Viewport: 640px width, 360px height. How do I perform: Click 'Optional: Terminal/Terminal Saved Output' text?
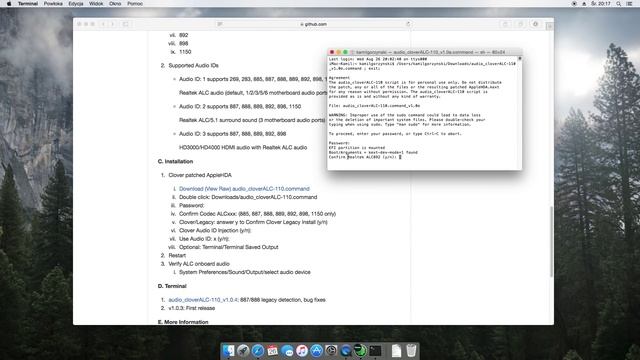[229, 247]
